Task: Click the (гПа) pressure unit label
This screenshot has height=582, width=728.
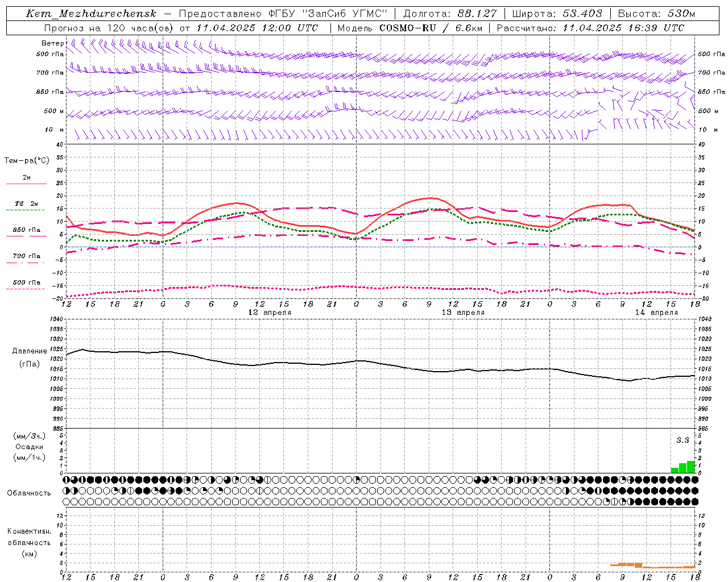Action: pos(30,364)
